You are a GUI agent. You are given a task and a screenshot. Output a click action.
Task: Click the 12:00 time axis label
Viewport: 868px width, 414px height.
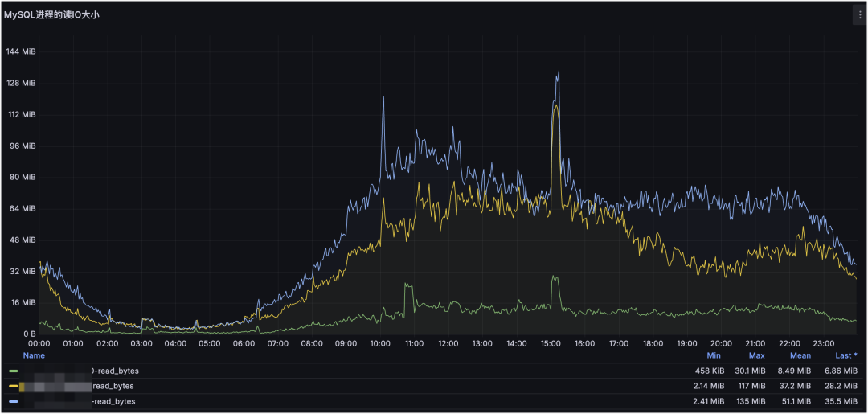(448, 343)
